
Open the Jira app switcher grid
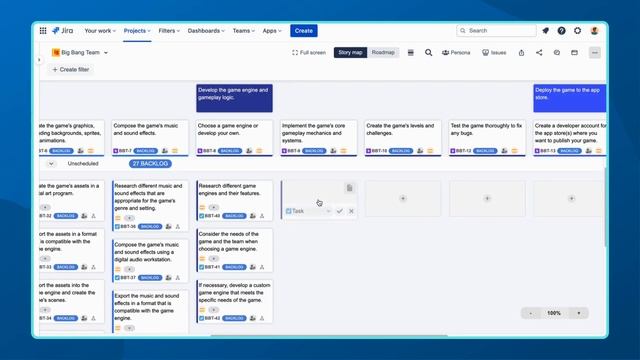point(43,31)
